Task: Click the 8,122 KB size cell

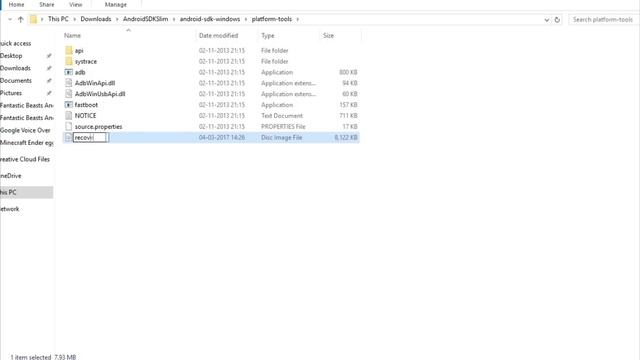Action: point(346,138)
